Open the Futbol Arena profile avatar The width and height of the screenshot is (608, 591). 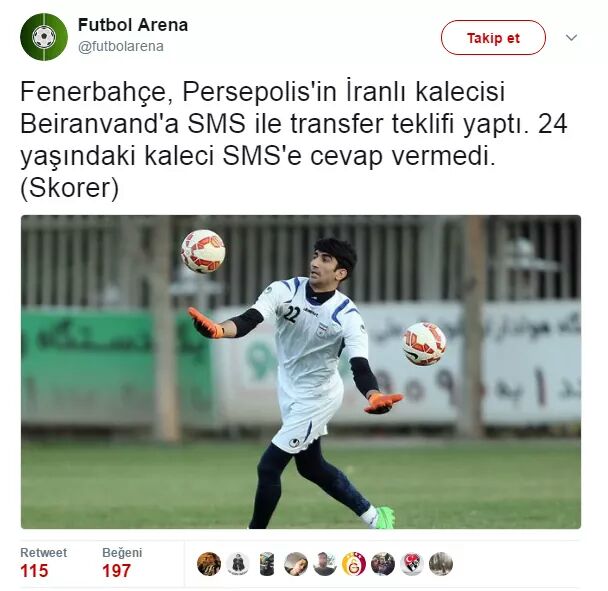(x=44, y=37)
